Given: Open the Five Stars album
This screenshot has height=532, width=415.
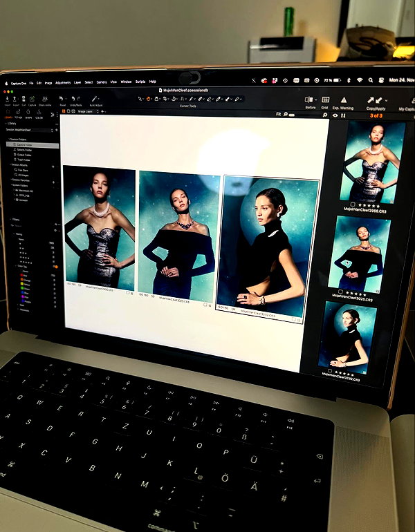Looking at the screenshot, I should tap(21, 170).
